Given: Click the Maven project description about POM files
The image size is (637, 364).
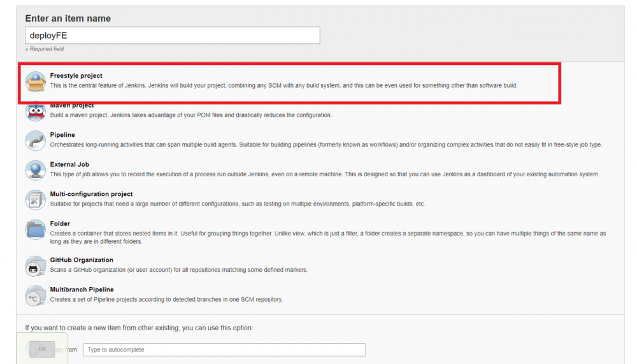Looking at the screenshot, I should pos(191,115).
